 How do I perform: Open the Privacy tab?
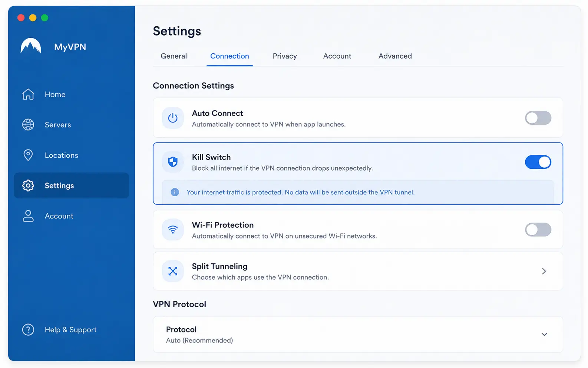click(x=285, y=56)
